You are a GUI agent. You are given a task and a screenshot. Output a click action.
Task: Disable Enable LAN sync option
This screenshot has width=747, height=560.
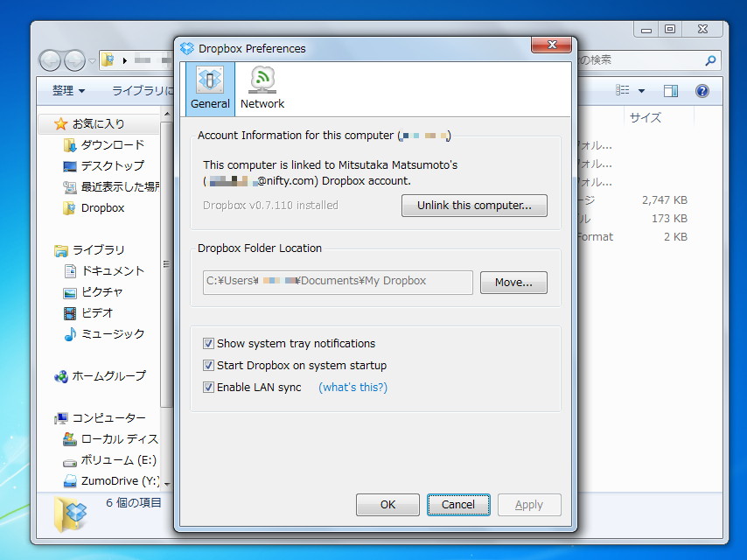(207, 387)
